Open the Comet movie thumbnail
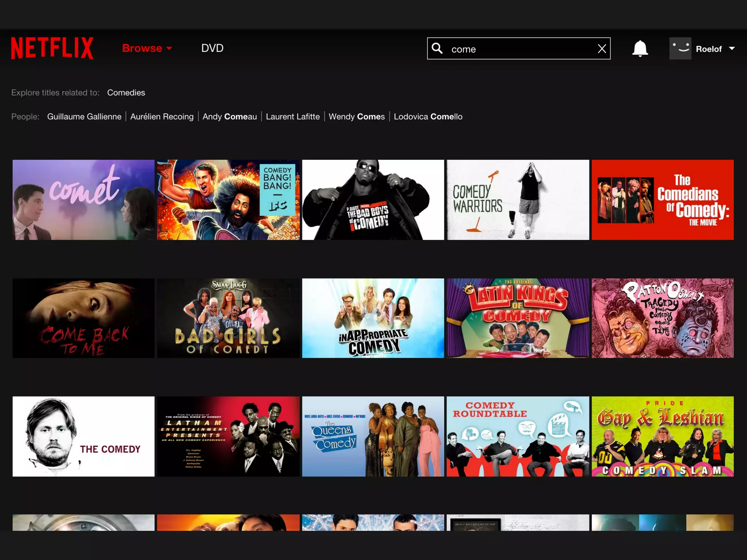Image resolution: width=747 pixels, height=560 pixels. pos(84,200)
